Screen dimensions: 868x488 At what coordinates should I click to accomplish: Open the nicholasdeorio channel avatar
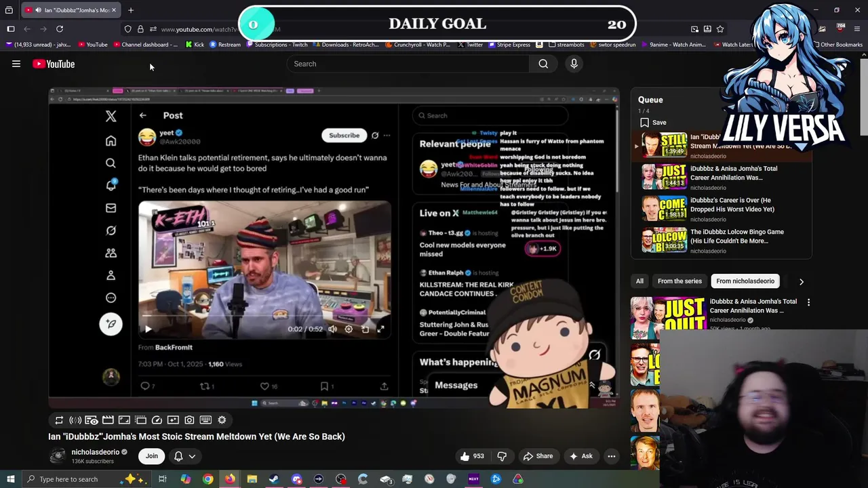pyautogui.click(x=58, y=456)
